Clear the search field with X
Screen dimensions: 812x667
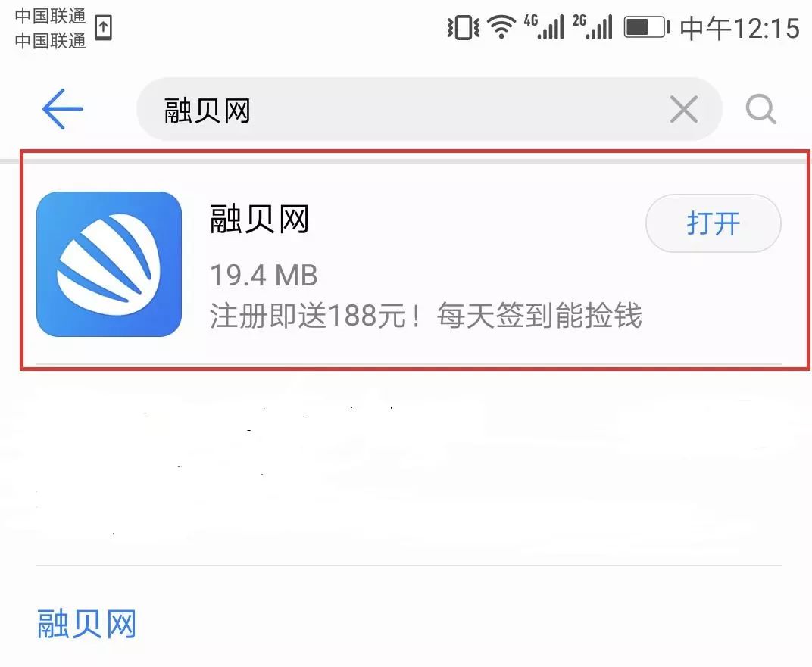[x=683, y=109]
